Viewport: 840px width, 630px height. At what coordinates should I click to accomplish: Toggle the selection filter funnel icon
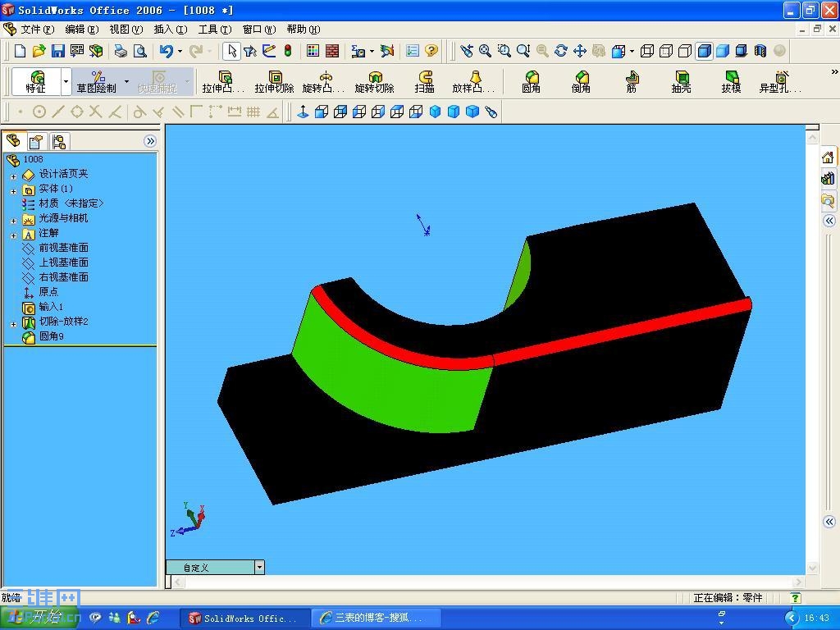coord(249,51)
